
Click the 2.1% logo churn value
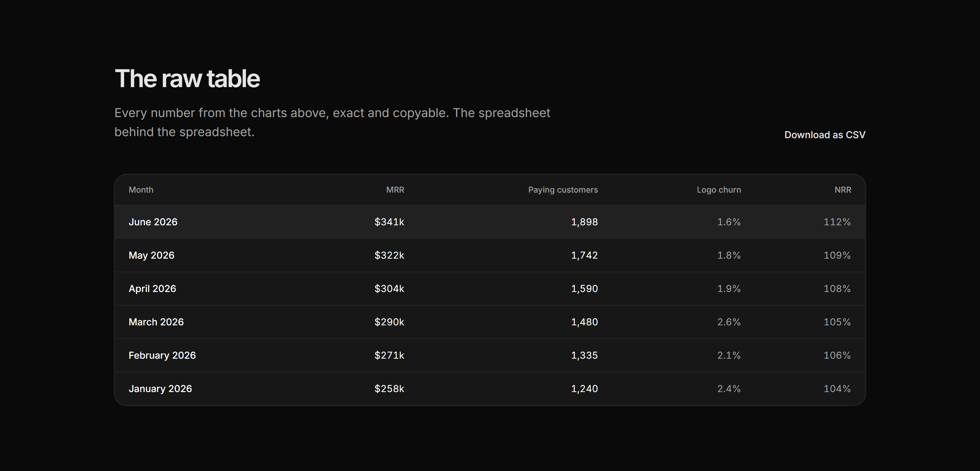point(729,355)
